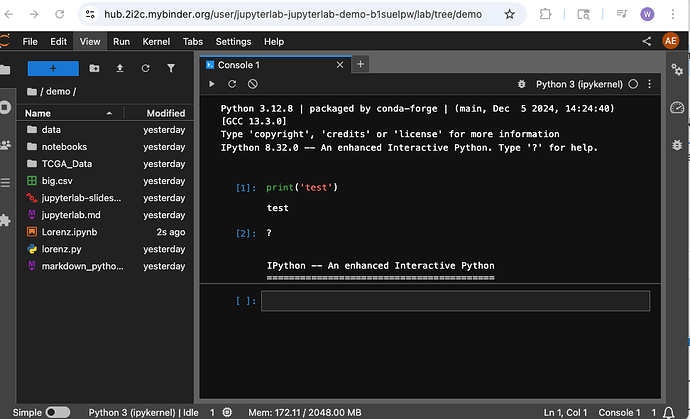This screenshot has height=419, width=690.
Task: Sort files by the Name column header
Action: [x=38, y=113]
